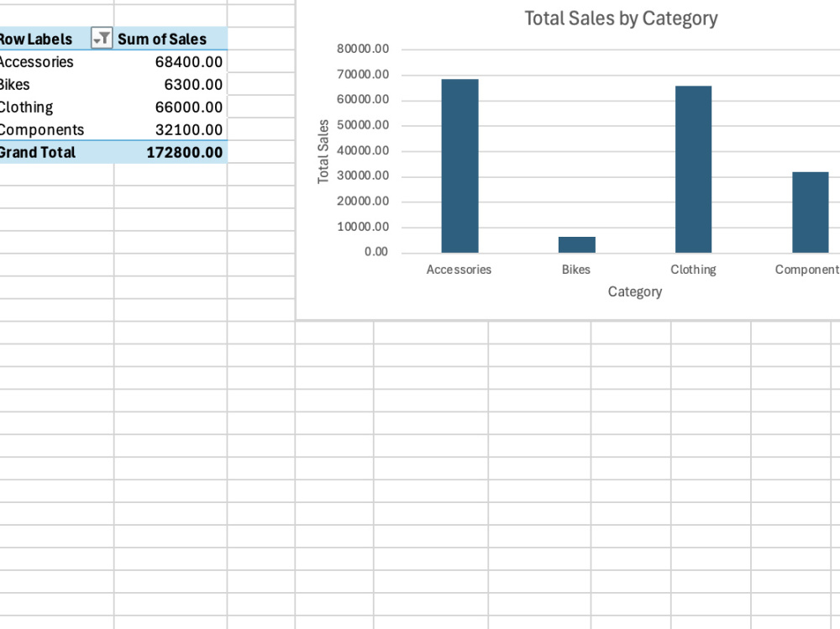Click the 40000.00 axis value

363,150
